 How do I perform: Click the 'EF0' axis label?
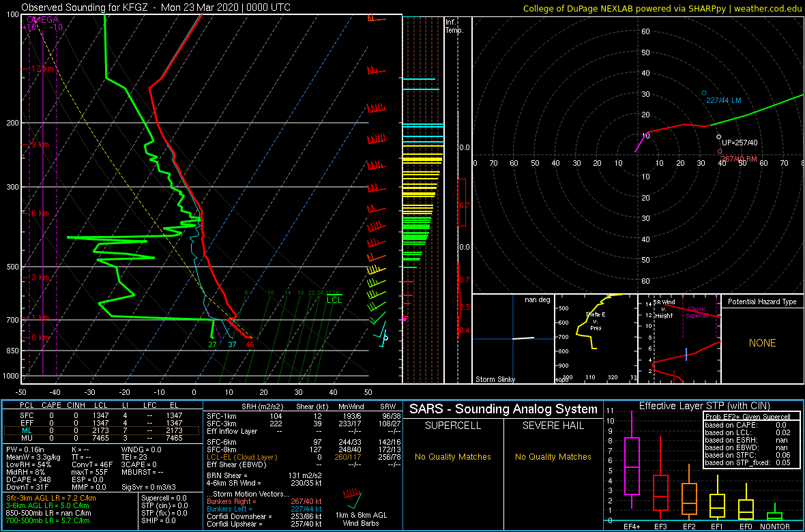click(746, 527)
